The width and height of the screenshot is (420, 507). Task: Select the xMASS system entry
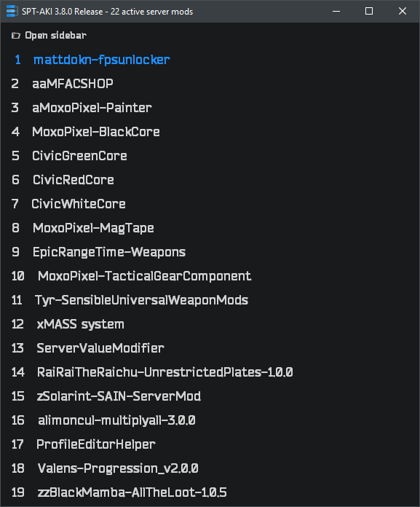coord(81,324)
